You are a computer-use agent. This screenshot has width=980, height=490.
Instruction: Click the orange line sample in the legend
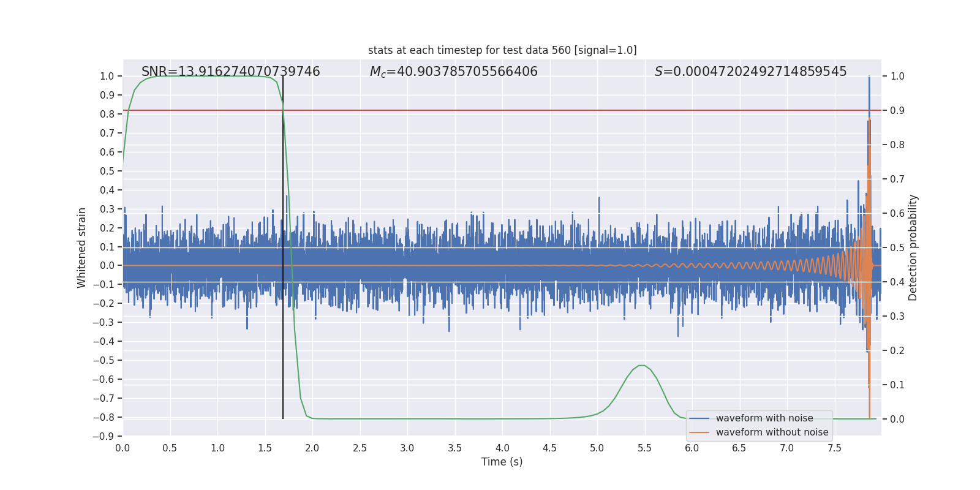tap(699, 432)
